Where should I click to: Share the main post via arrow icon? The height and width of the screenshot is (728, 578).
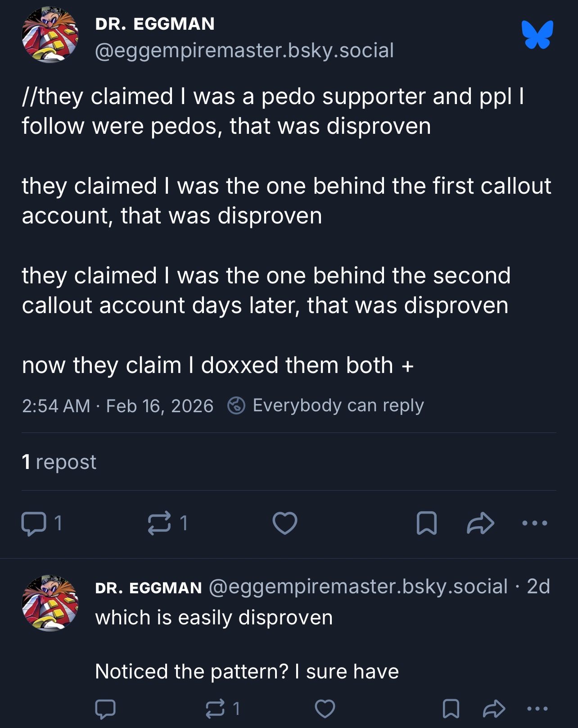pyautogui.click(x=480, y=523)
